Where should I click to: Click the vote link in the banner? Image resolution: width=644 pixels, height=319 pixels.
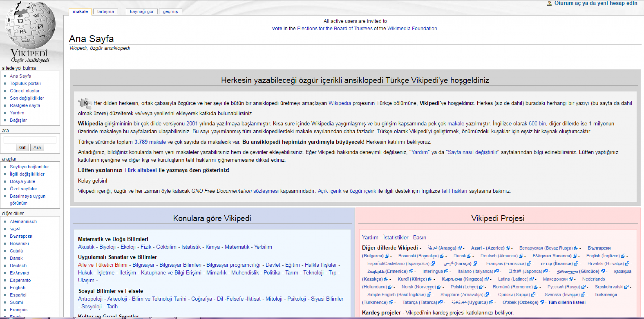click(277, 28)
